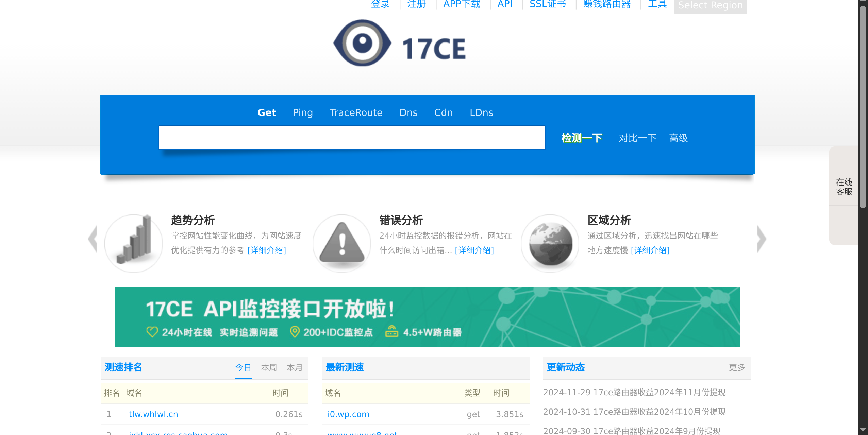
Task: Select the TraceRoute test type
Action: [356, 112]
